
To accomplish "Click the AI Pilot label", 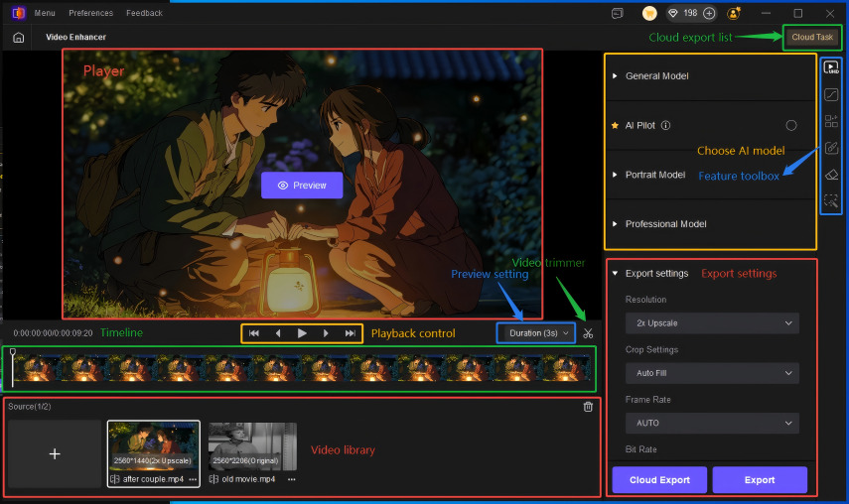I will [x=640, y=125].
